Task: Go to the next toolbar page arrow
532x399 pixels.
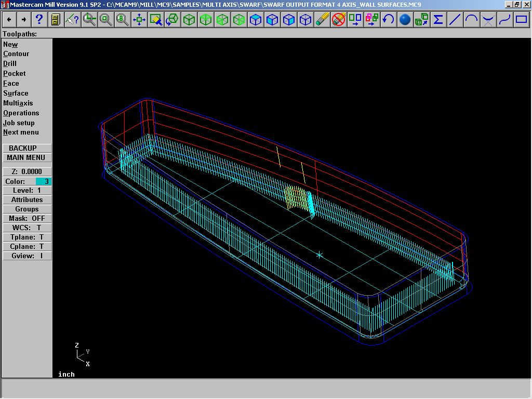Action: (24, 20)
